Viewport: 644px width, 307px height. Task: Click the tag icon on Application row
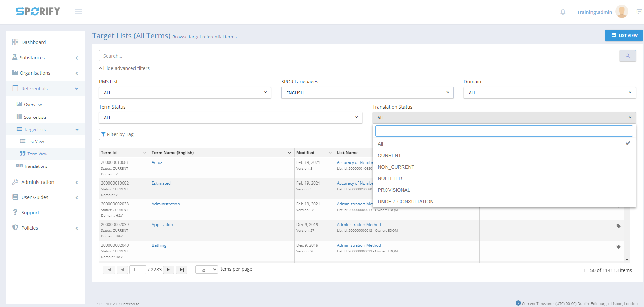pos(618,226)
